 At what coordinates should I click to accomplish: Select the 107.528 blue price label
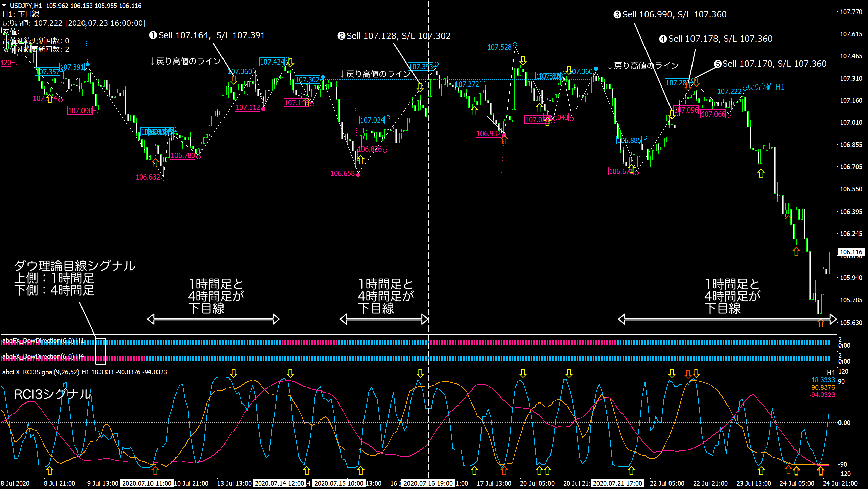coord(499,47)
